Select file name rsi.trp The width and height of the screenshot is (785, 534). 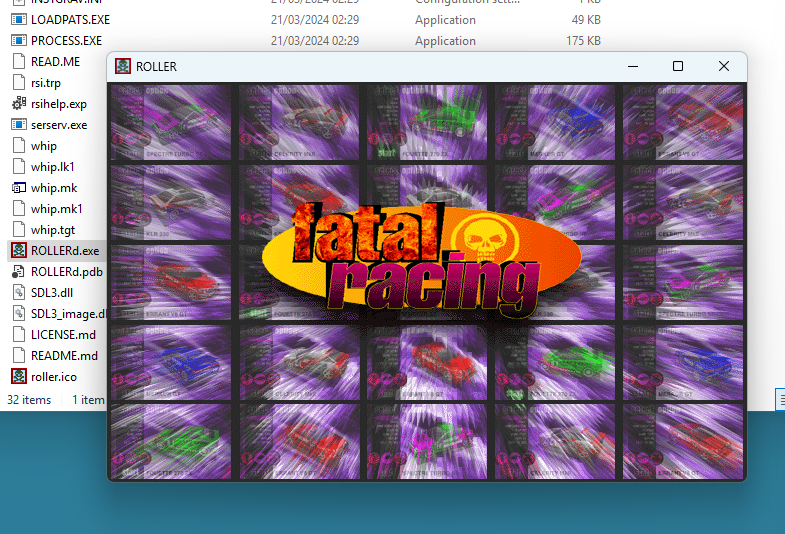click(46, 83)
